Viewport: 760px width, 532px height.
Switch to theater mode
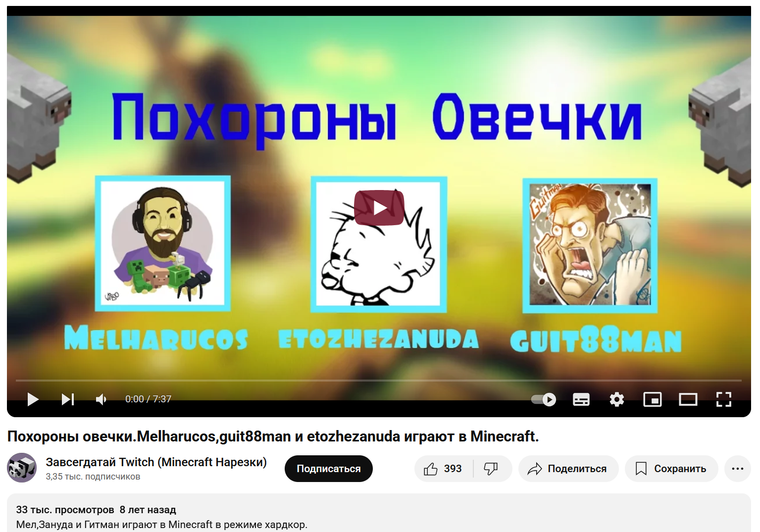point(688,399)
